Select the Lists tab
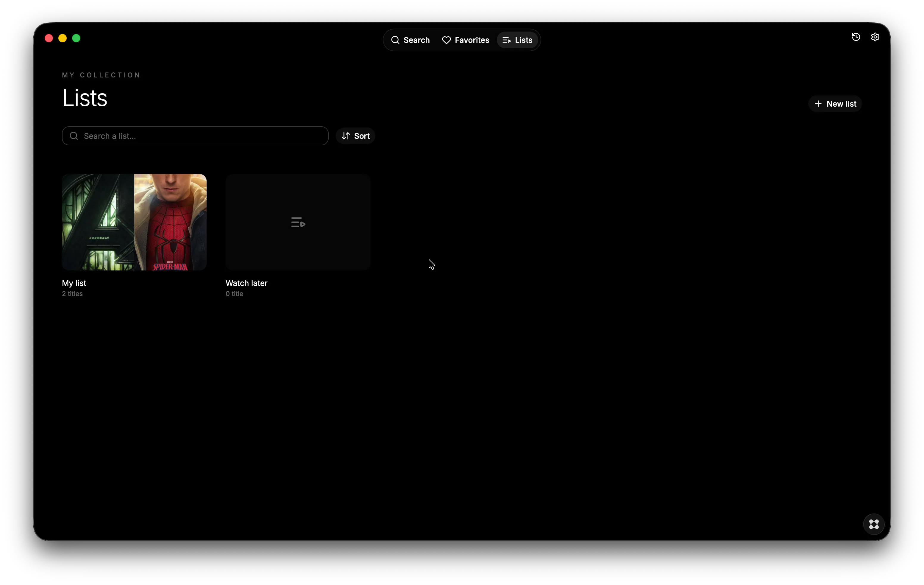 pyautogui.click(x=517, y=40)
